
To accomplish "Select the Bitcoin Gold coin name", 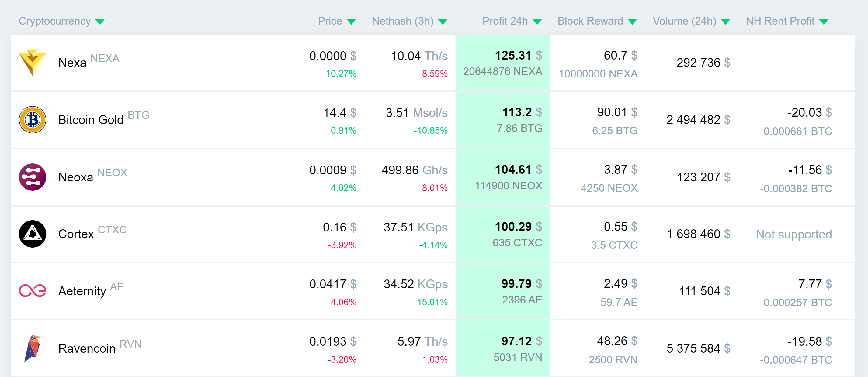I will [x=90, y=119].
